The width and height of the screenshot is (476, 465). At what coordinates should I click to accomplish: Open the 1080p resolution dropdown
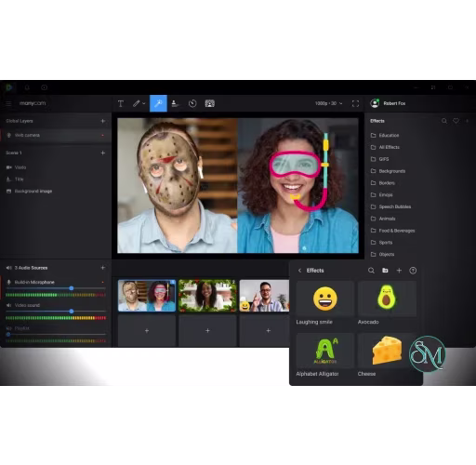pos(328,103)
